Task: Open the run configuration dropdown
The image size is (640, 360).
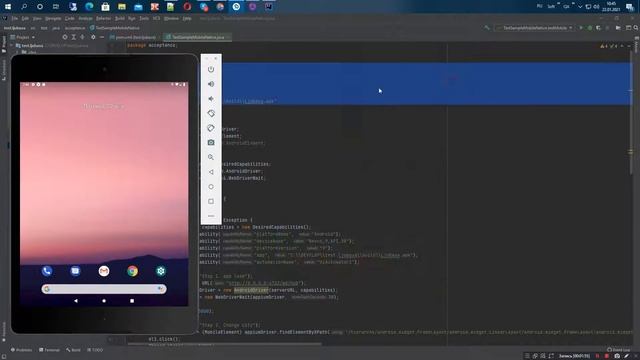Action: pyautogui.click(x=534, y=28)
